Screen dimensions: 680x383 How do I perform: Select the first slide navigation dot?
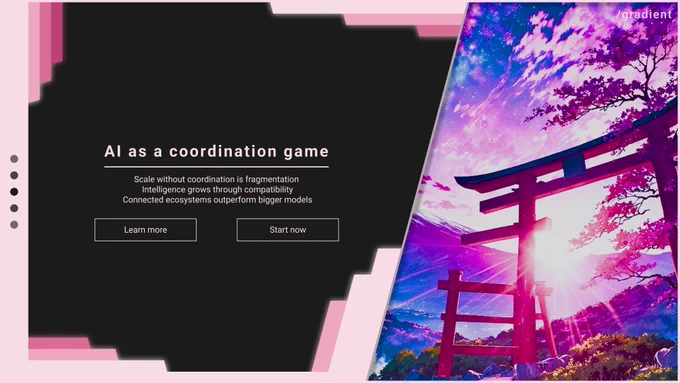(x=14, y=159)
